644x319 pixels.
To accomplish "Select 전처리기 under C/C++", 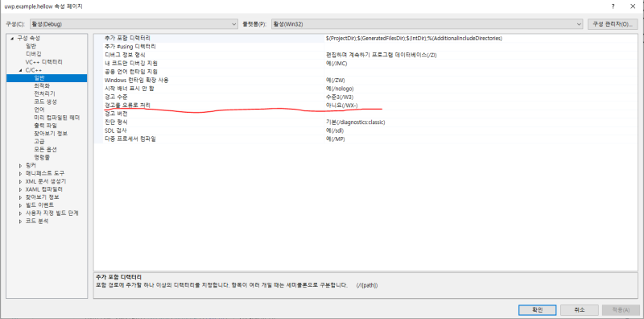I will [x=44, y=93].
